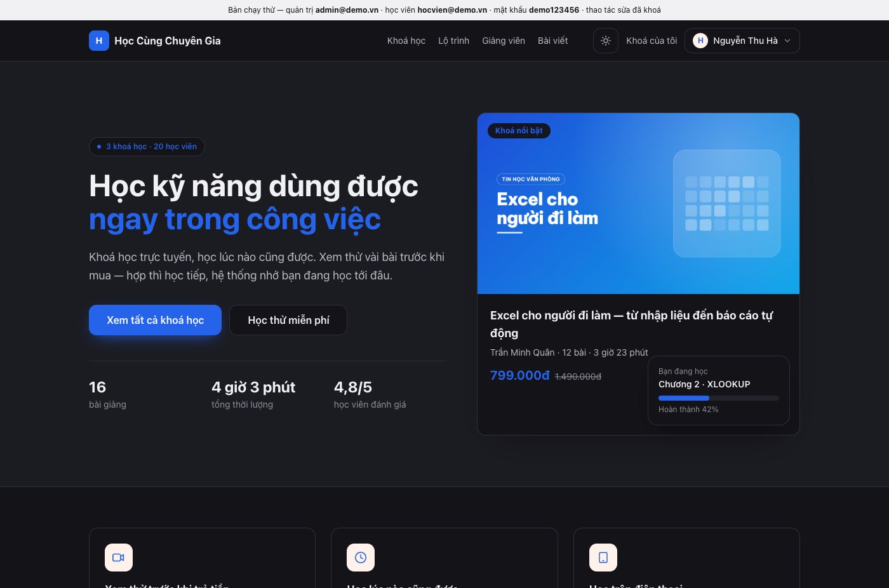Click Hoàn thành 42% label

(688, 410)
